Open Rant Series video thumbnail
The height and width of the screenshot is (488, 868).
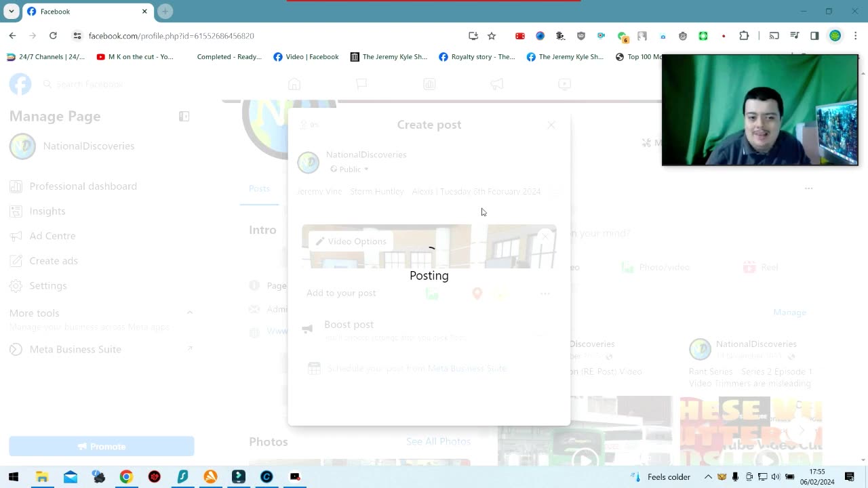[751, 432]
